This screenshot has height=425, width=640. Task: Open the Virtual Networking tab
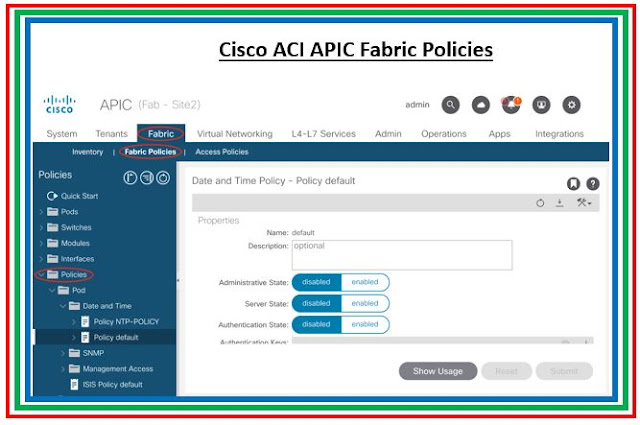click(x=235, y=134)
